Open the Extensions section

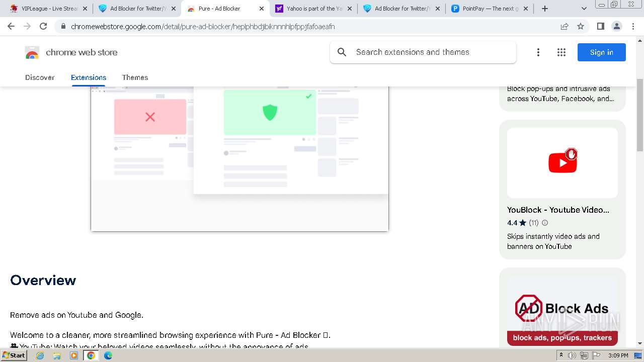[89, 77]
